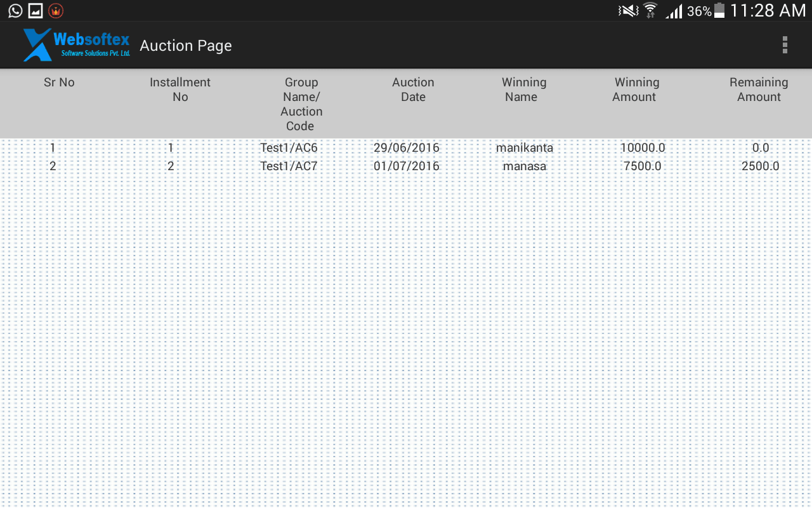Click winner name manikanta
Screen dimensions: 812x508
[525, 148]
